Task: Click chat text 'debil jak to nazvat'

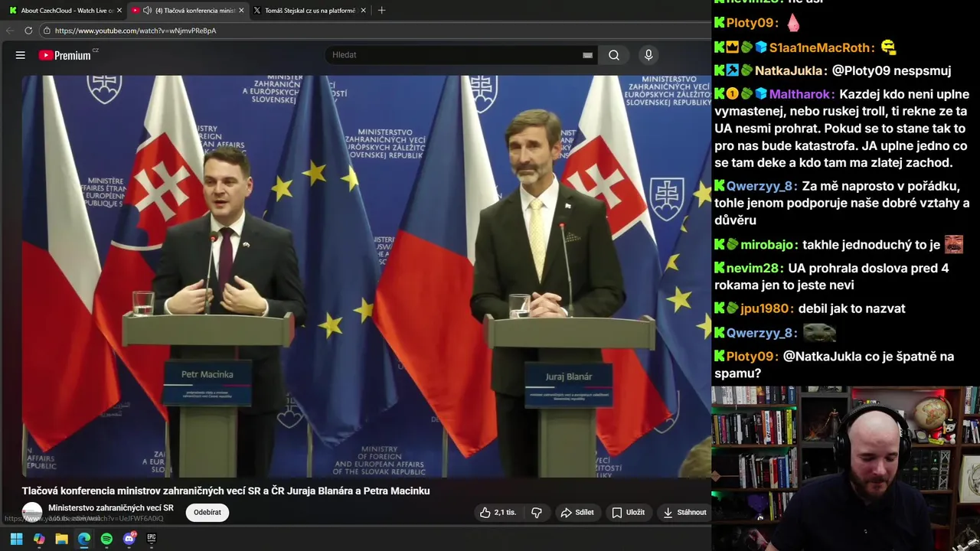Action: (851, 308)
